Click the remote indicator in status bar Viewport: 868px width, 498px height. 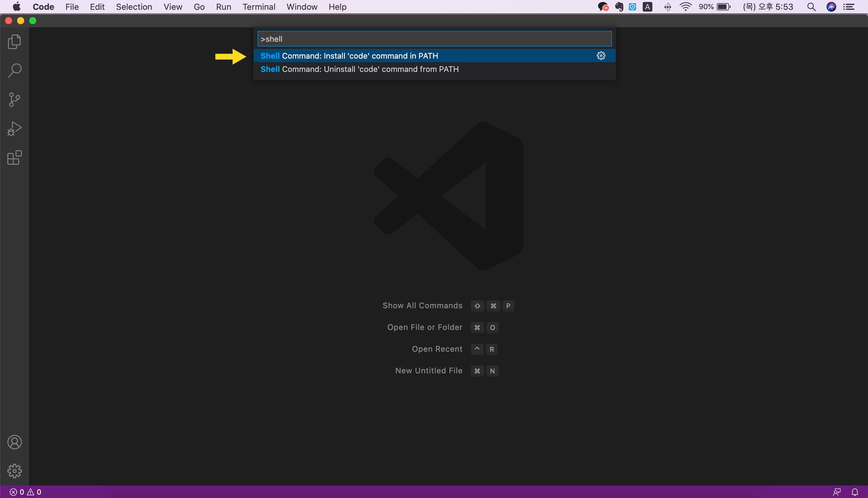[837, 492]
